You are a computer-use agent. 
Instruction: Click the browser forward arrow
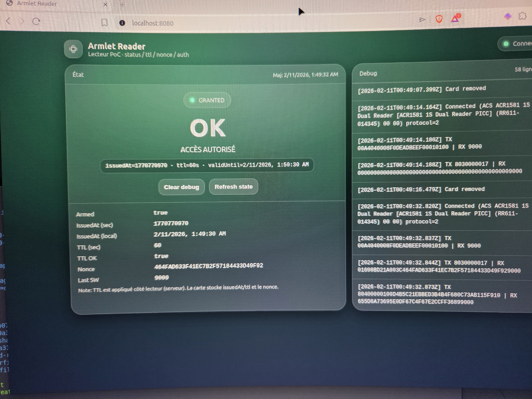point(22,21)
